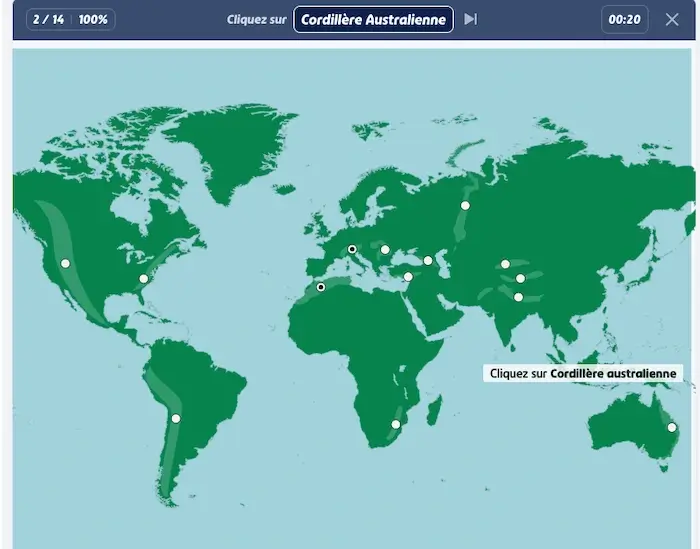Select the Caucasus dot between the seas
700x549 pixels.
(x=428, y=261)
